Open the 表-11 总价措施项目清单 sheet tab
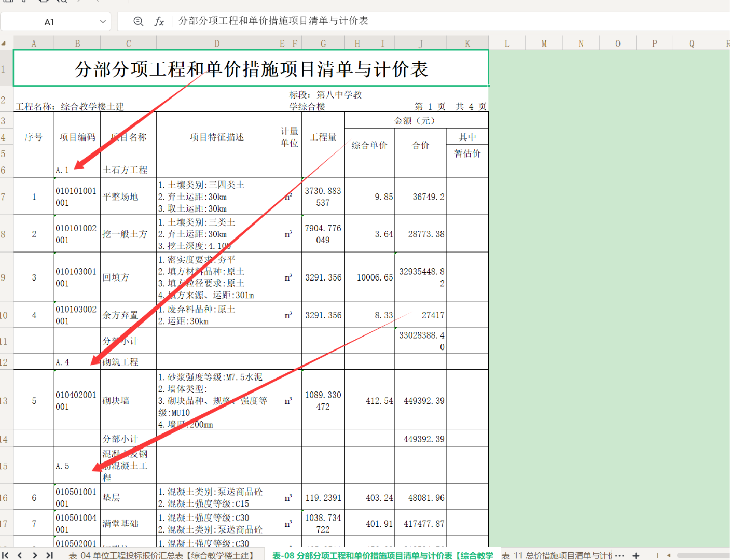The height and width of the screenshot is (560, 730). tap(557, 555)
